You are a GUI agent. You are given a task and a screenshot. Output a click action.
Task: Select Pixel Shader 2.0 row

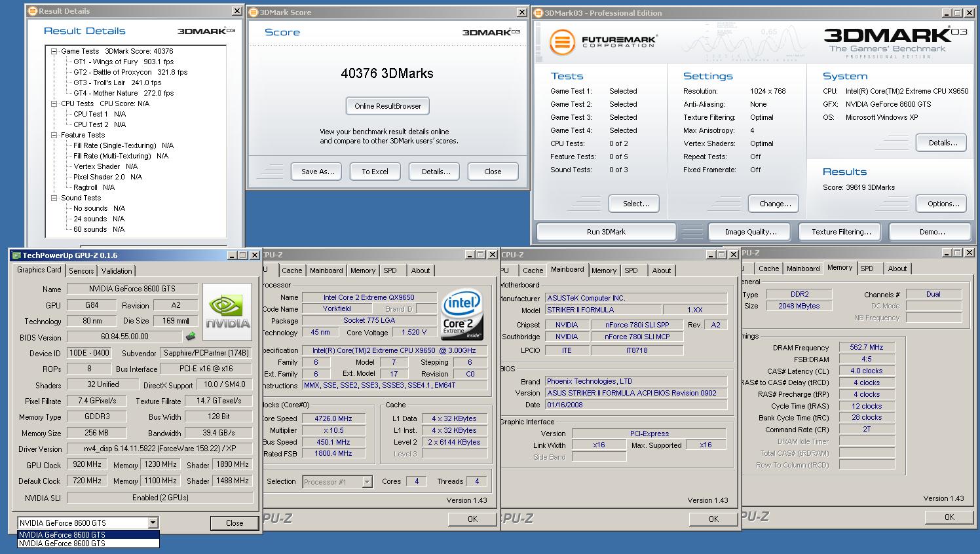(107, 177)
